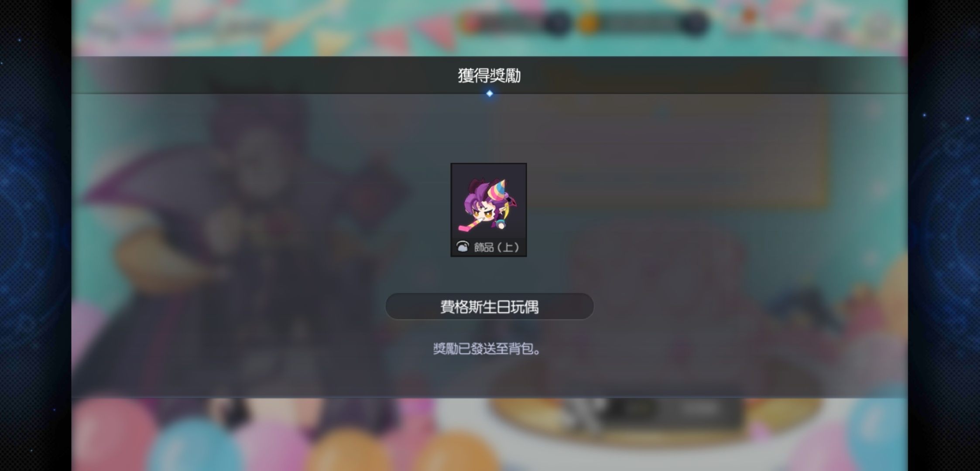Tap the 獎勵已發送至背包 message text
This screenshot has width=980, height=471.
click(487, 349)
